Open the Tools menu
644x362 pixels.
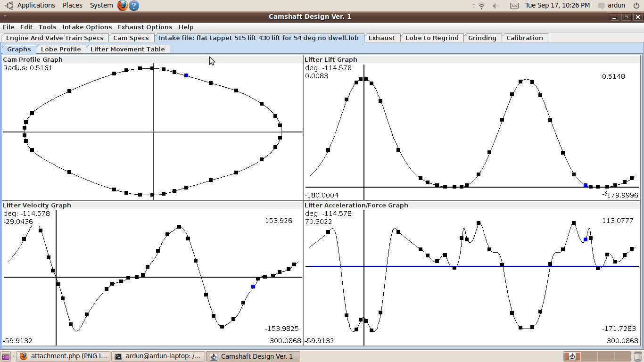(47, 27)
